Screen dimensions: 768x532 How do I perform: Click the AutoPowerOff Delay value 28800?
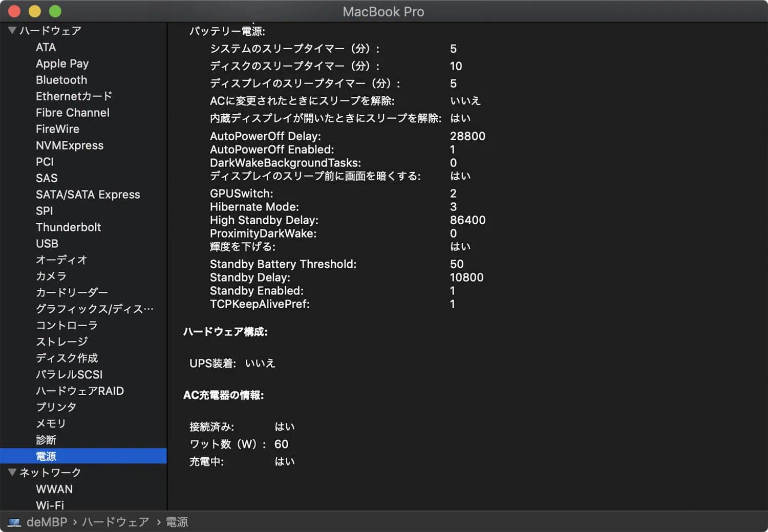(x=467, y=136)
